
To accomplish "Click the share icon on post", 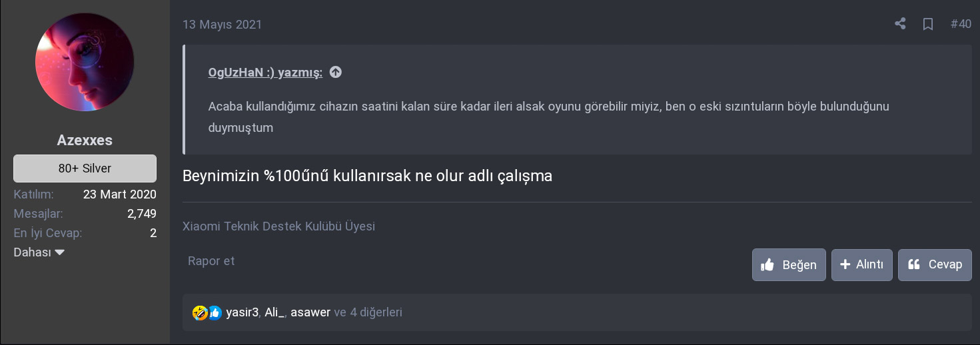I will point(900,24).
